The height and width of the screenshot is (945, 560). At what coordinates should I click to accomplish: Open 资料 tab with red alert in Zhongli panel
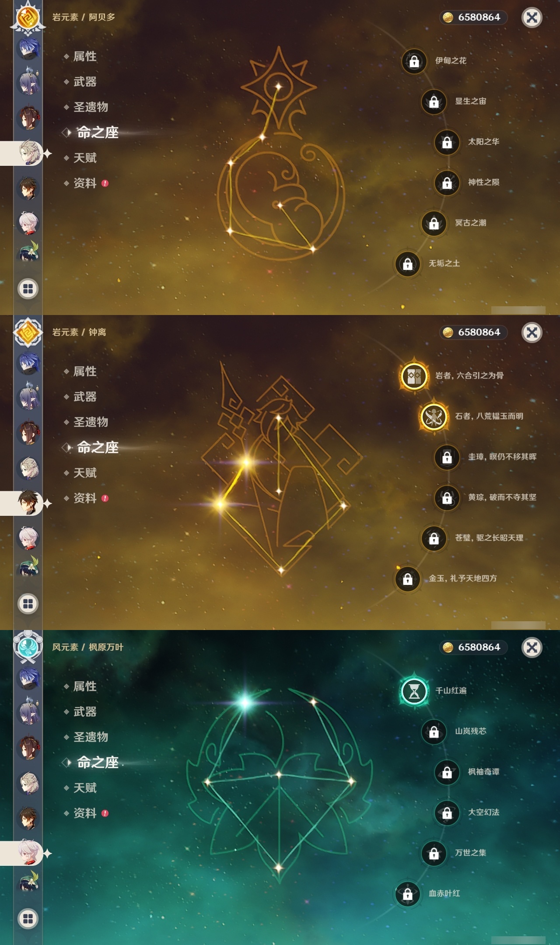pyautogui.click(x=86, y=498)
